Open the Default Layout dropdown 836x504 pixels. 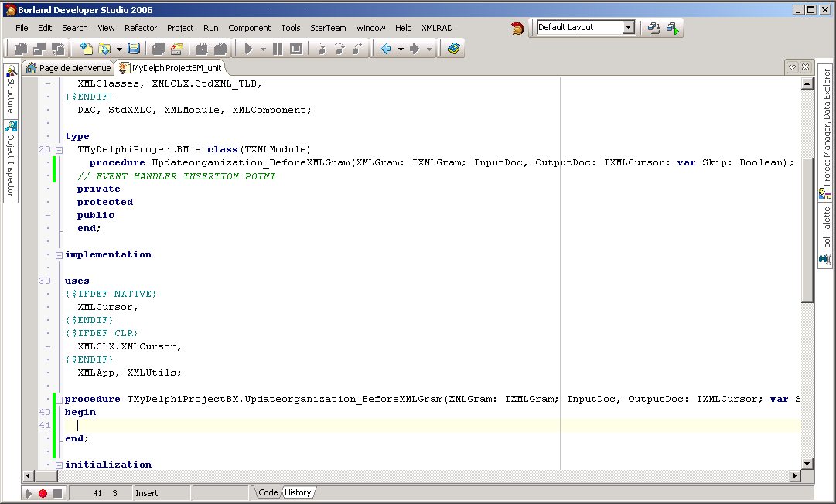pos(628,28)
